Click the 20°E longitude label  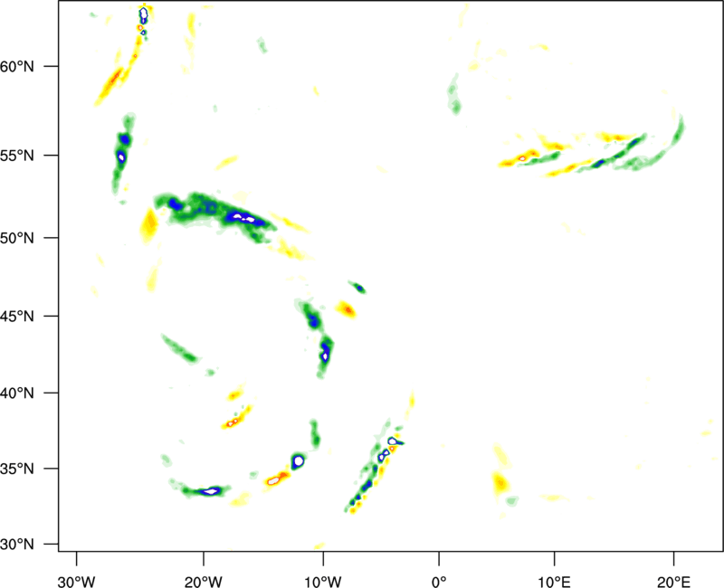click(673, 582)
